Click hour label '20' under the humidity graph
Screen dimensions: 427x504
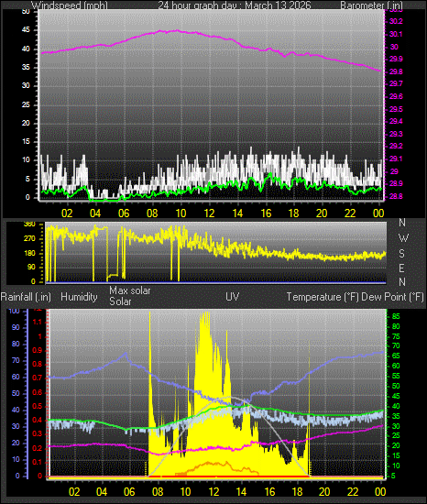point(324,492)
